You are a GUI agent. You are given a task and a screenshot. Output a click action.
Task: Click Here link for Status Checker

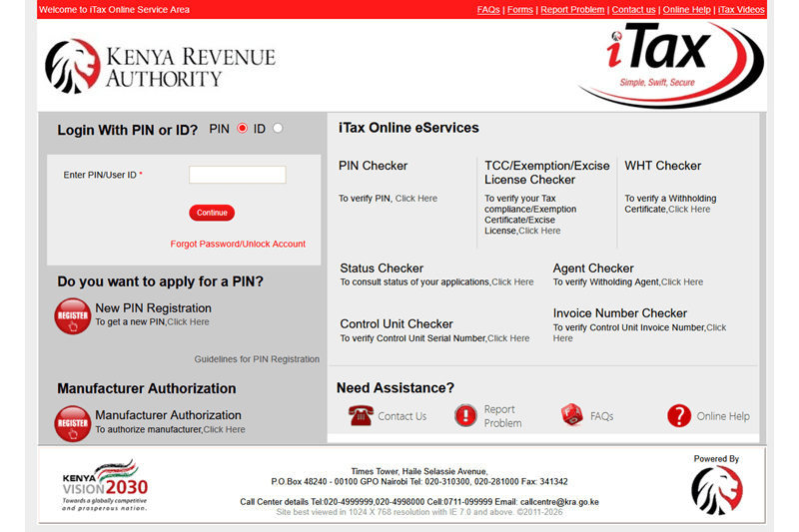tap(512, 282)
